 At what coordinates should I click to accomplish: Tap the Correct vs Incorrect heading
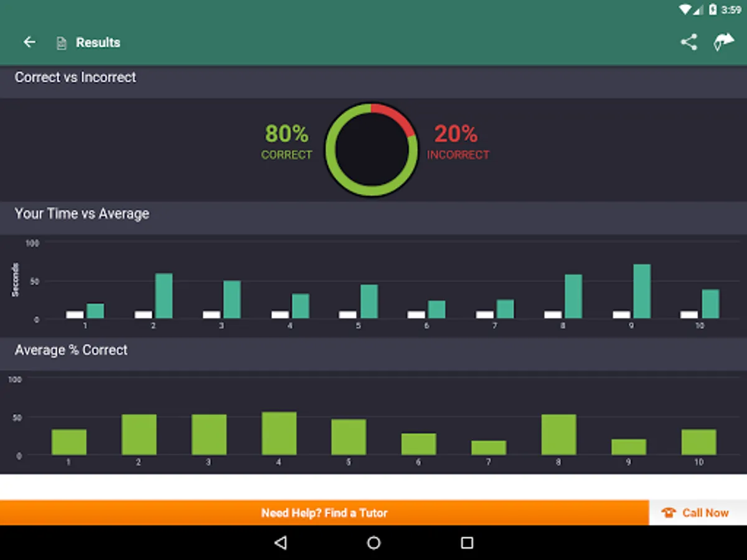pyautogui.click(x=75, y=77)
